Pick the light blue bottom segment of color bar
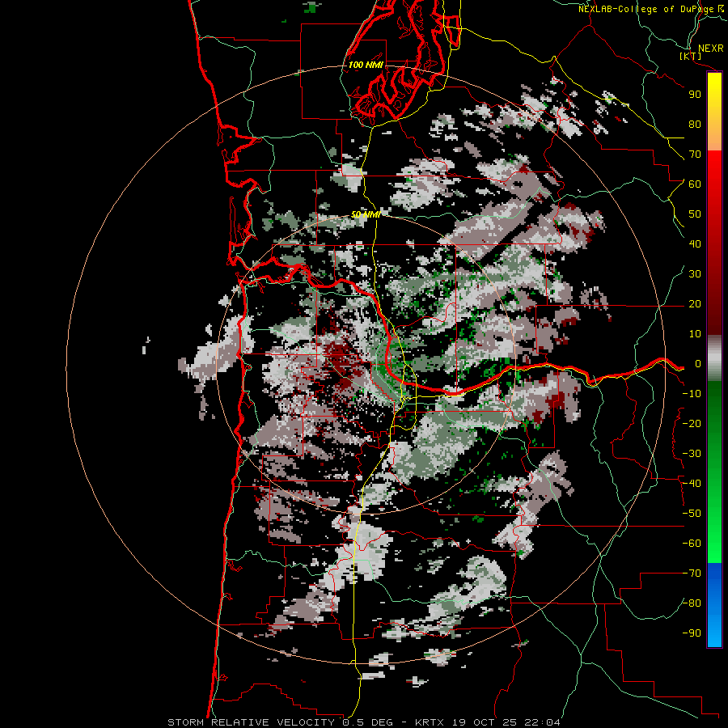 (714, 629)
